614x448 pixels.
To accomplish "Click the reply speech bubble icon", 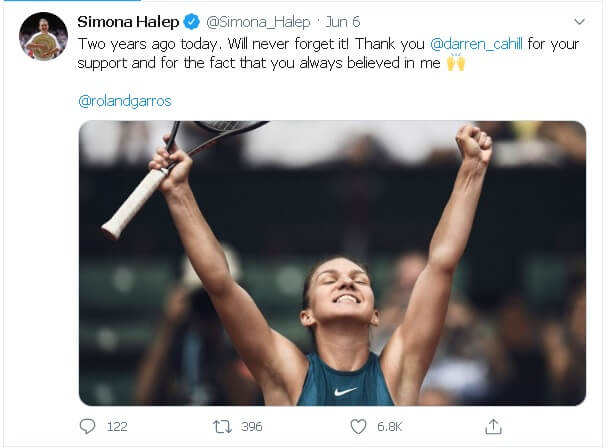I will click(x=88, y=426).
